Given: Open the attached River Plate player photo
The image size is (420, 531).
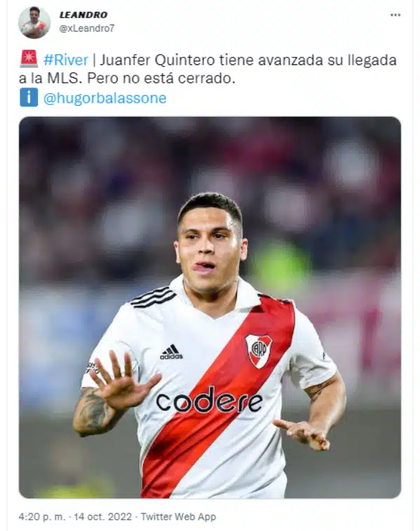Looking at the screenshot, I should tap(210, 307).
